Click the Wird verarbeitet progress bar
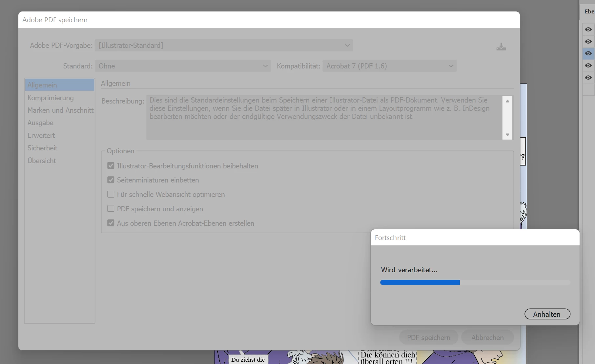 tap(475, 282)
